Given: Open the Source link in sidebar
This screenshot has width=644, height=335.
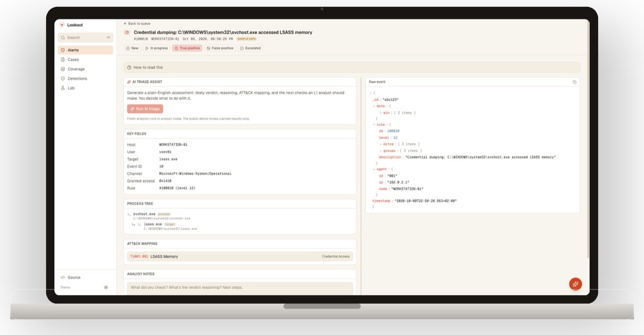Looking at the screenshot, I should pos(71,278).
